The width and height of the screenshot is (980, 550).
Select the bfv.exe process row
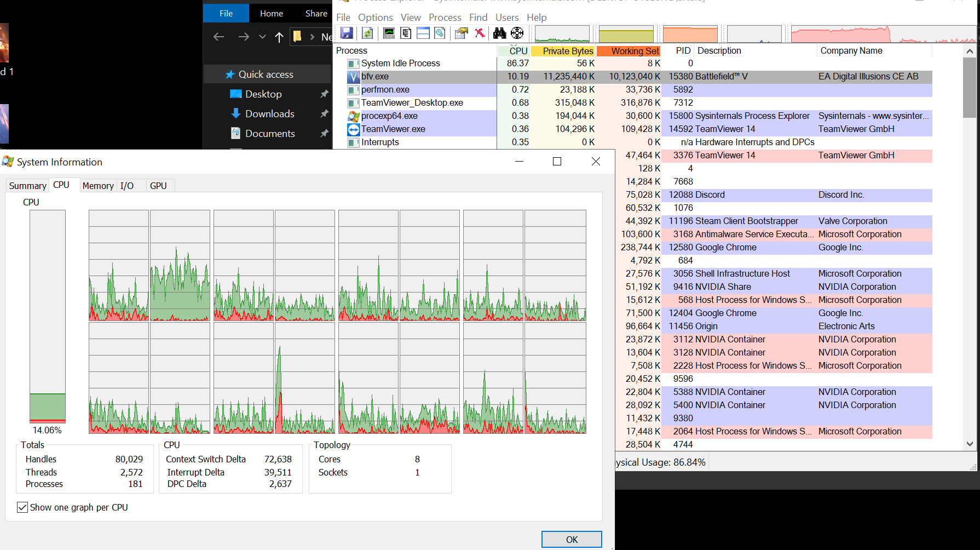375,77
